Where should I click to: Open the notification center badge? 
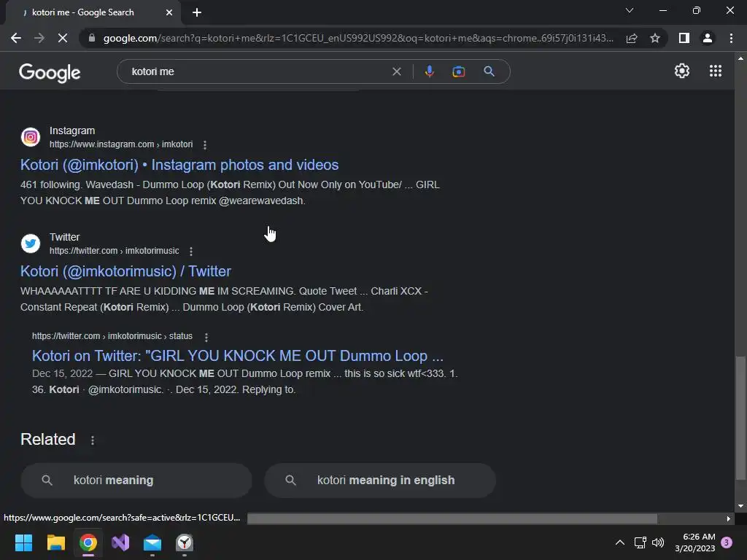click(727, 542)
